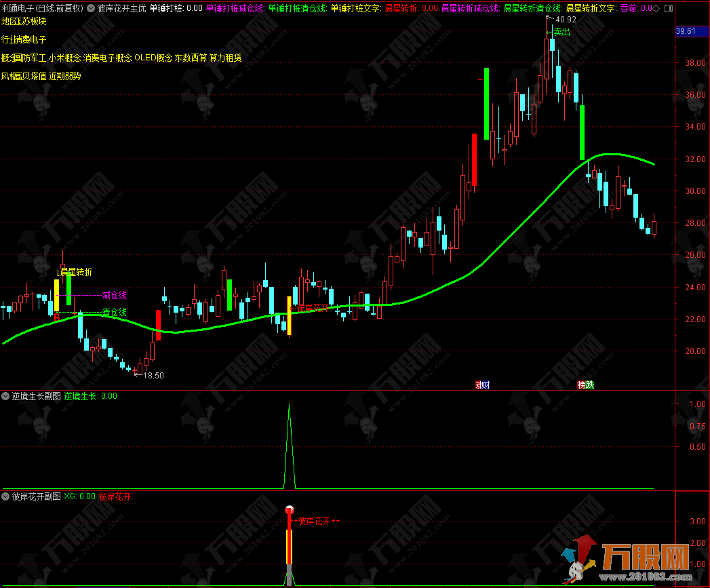Click the red 涨 event marker
This screenshot has height=588, width=710.
click(479, 385)
